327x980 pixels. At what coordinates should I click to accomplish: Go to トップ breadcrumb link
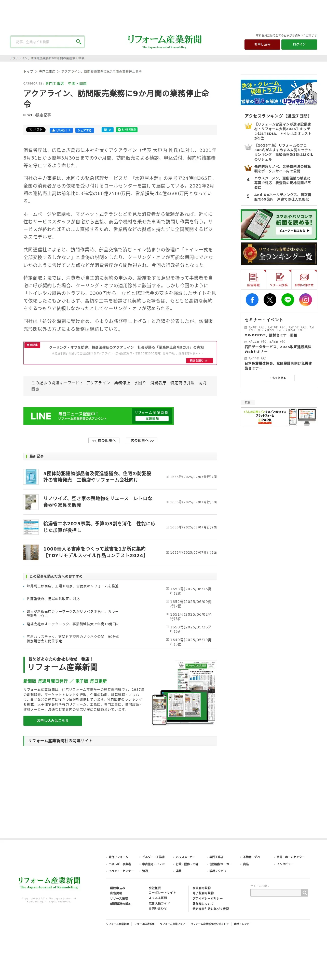[28, 71]
